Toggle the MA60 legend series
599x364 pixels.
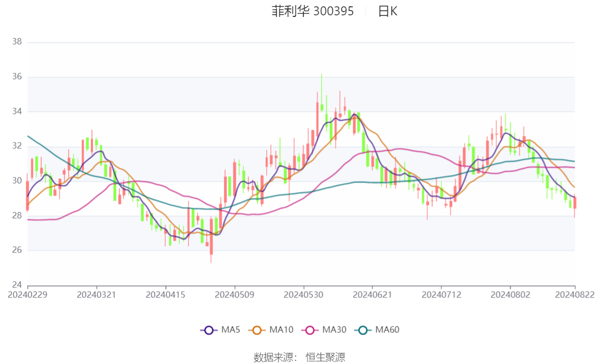pos(377,330)
